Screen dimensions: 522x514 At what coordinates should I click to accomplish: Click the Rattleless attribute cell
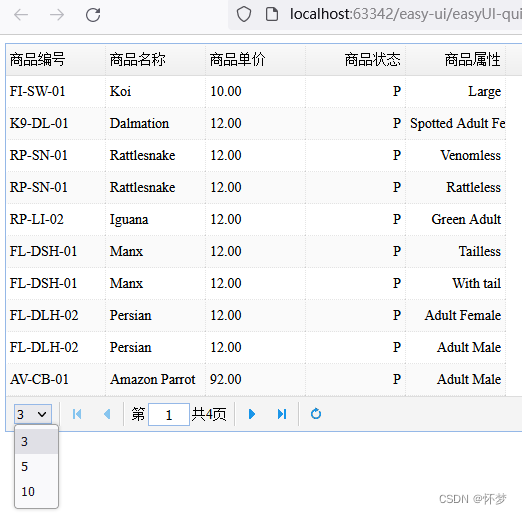tap(455, 187)
